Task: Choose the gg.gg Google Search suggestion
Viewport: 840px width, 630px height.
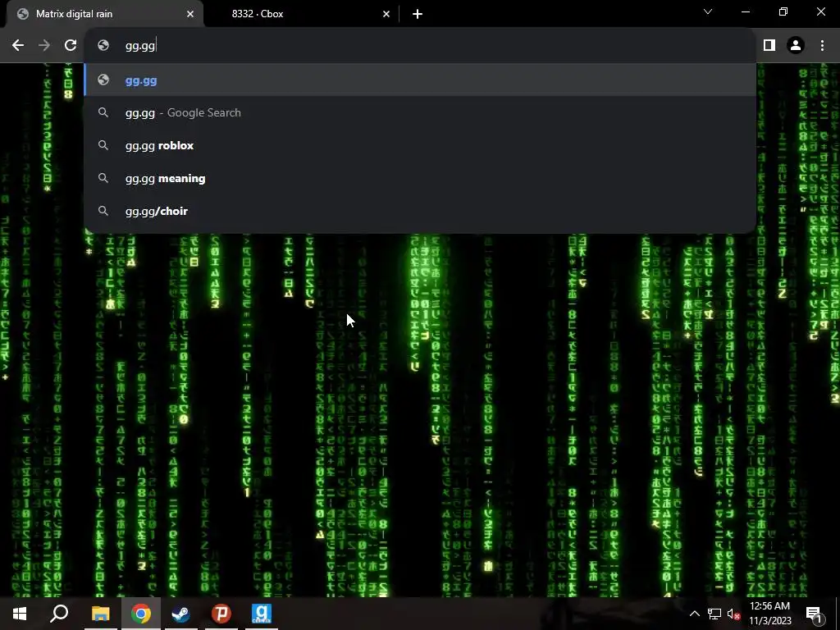Action: [420, 113]
